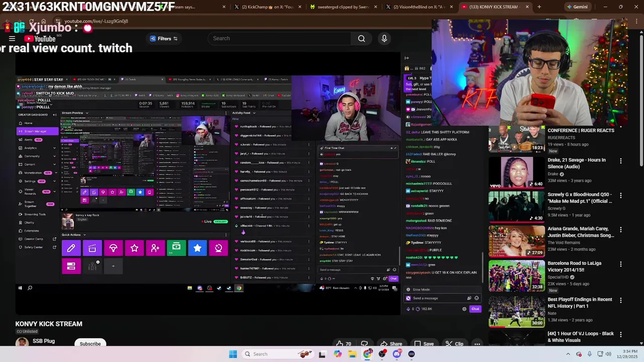The image size is (644, 362).
Task: Go to YouTube home via logo
Action: tap(40, 39)
